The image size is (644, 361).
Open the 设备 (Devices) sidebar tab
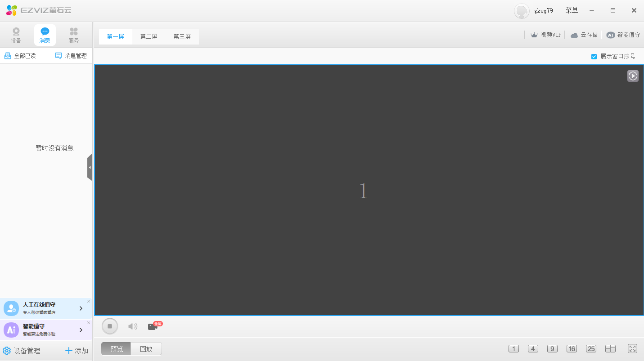(x=16, y=35)
